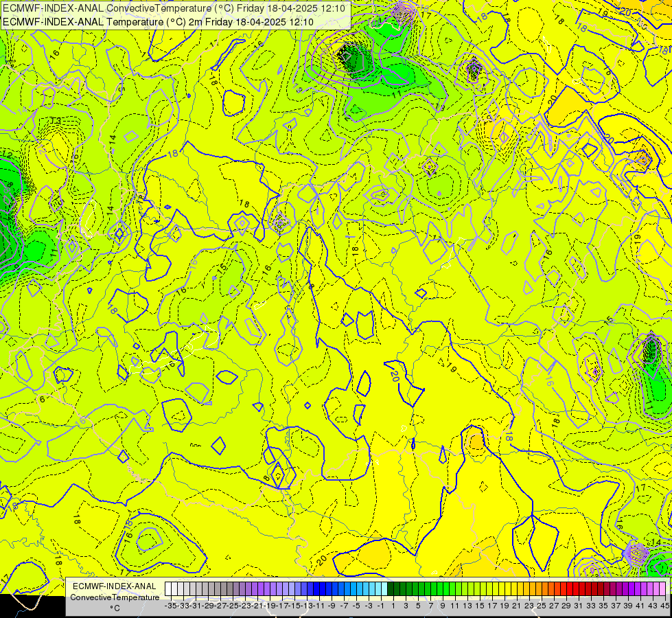This screenshot has width=672, height=618.
Task: Click the °C unit label in the legend
Action: coord(115,608)
